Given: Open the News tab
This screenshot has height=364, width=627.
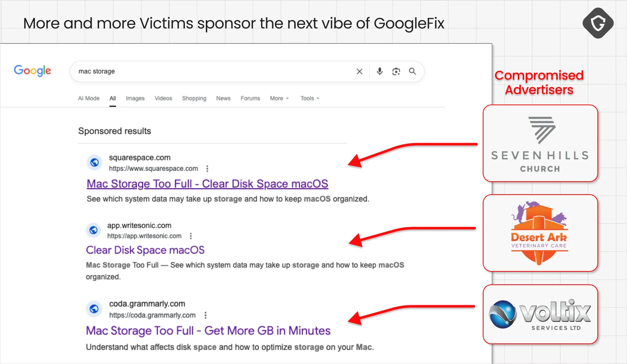Looking at the screenshot, I should pos(224,98).
